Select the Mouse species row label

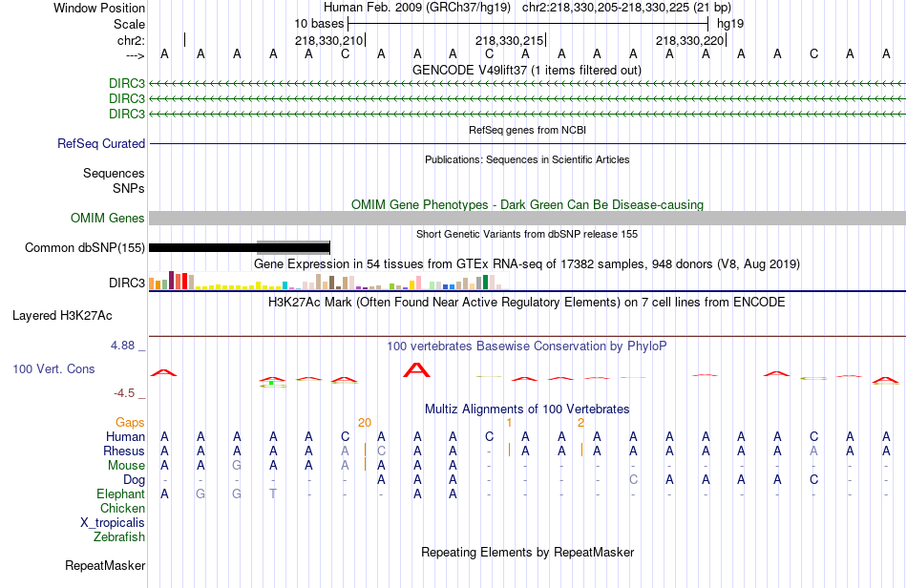point(126,466)
